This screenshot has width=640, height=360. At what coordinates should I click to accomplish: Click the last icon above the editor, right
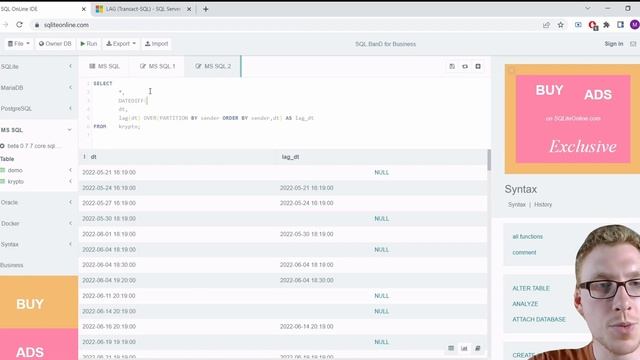click(x=478, y=66)
